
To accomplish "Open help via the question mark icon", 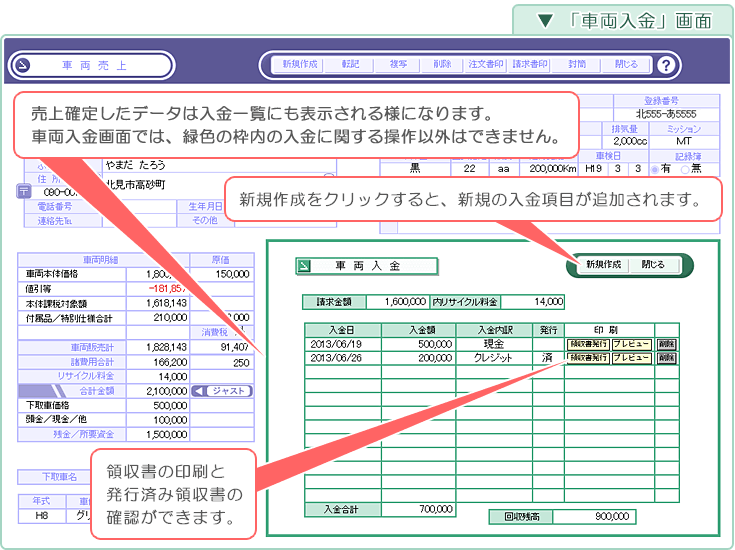I will 666,65.
